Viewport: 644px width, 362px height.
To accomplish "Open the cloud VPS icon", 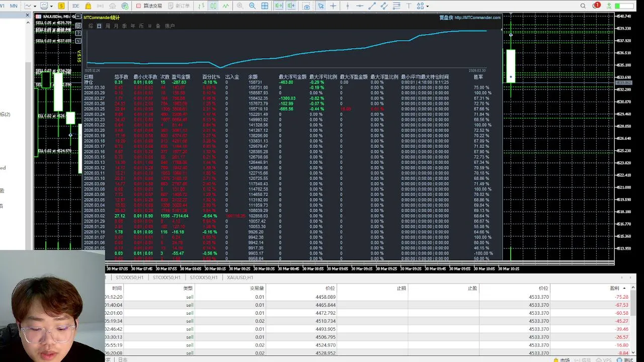I will click(112, 6).
